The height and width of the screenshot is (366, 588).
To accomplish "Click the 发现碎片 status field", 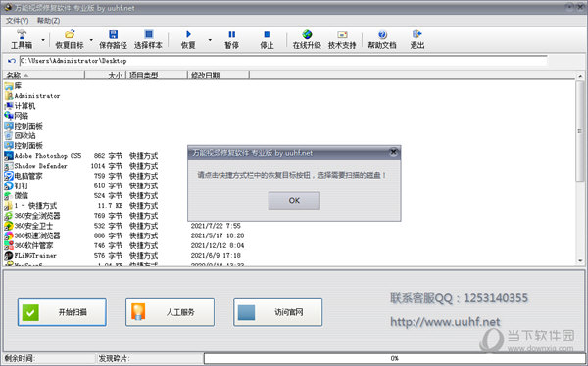I will (150, 358).
